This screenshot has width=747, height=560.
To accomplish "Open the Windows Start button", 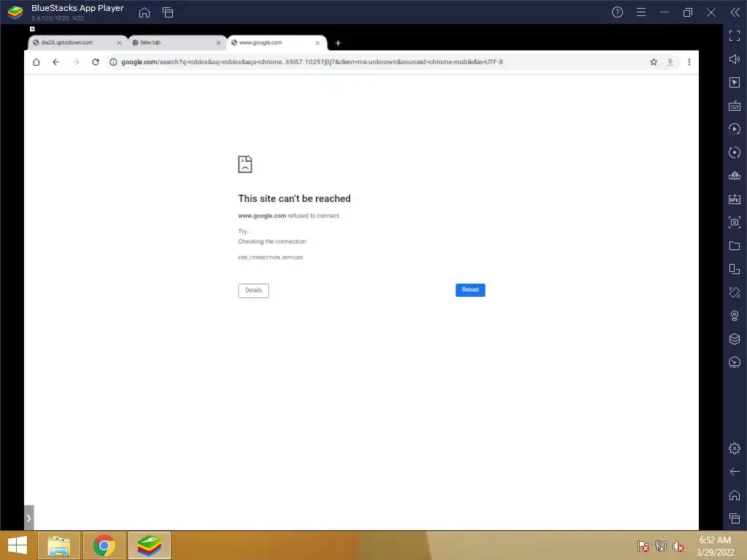I will pyautogui.click(x=18, y=545).
